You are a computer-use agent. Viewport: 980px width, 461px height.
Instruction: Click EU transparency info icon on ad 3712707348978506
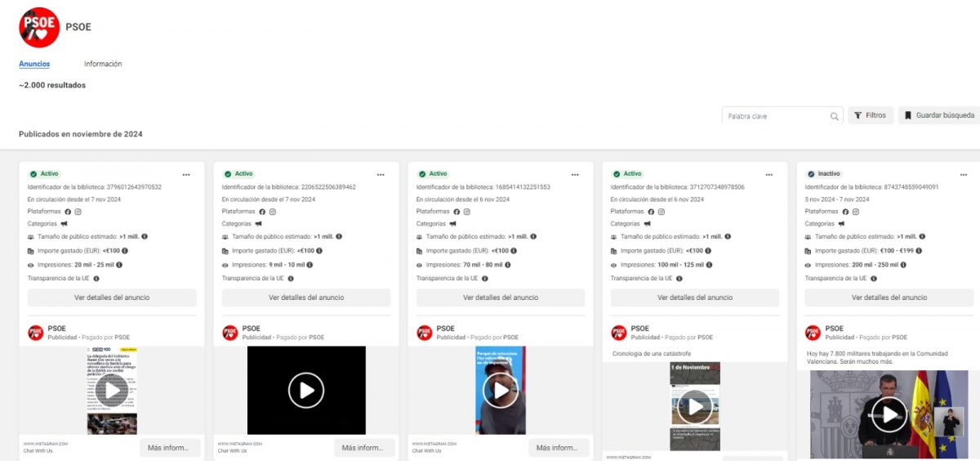point(680,279)
